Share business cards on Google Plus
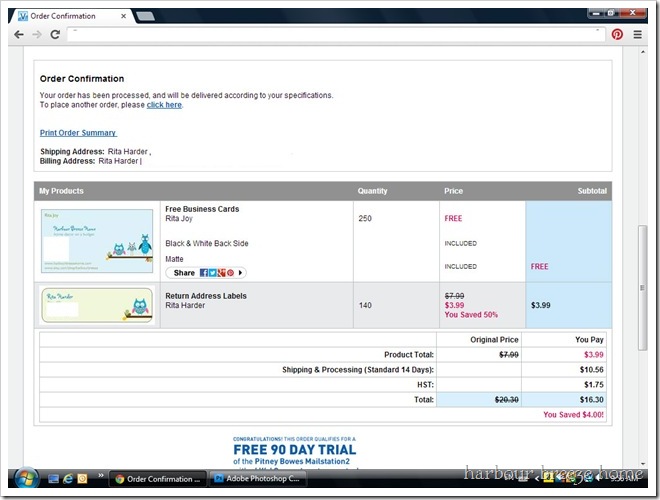 pos(221,273)
